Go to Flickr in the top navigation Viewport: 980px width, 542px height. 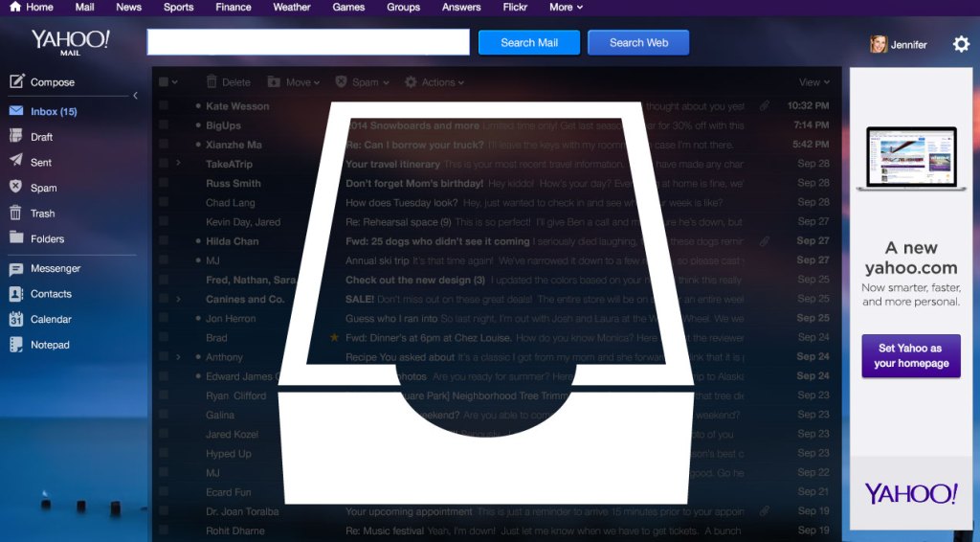click(x=515, y=7)
